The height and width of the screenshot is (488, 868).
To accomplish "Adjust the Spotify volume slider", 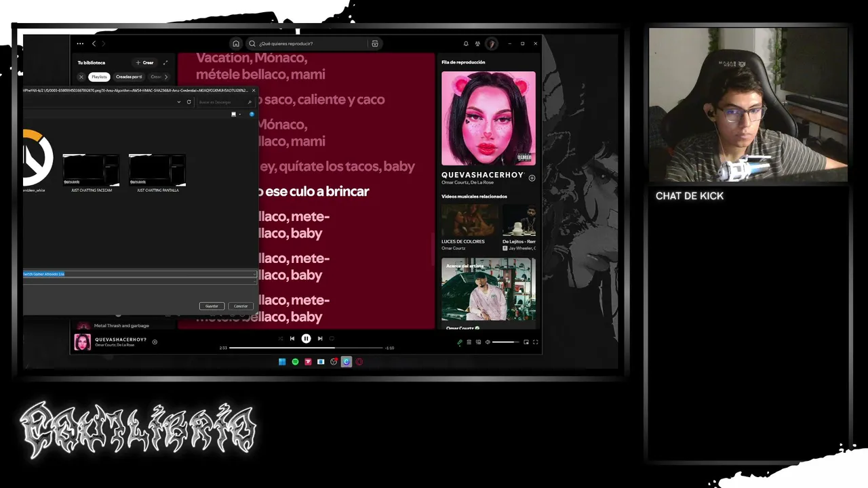I will coord(505,342).
